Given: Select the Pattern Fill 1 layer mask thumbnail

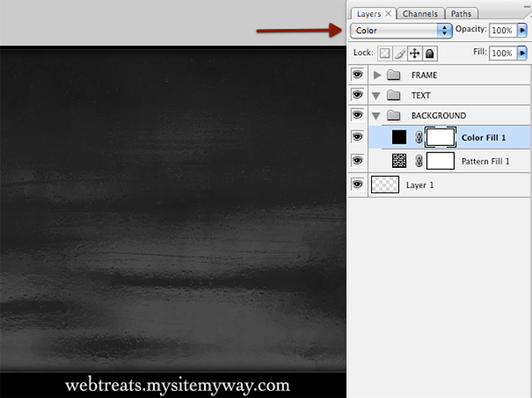Looking at the screenshot, I should click(440, 161).
